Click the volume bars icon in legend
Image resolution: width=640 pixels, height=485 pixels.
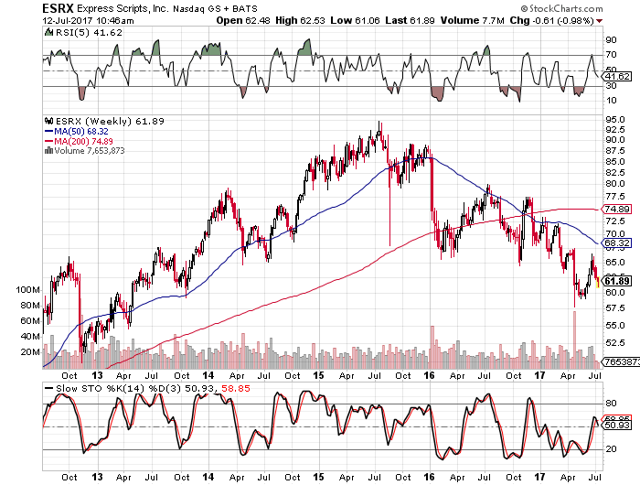click(x=49, y=151)
